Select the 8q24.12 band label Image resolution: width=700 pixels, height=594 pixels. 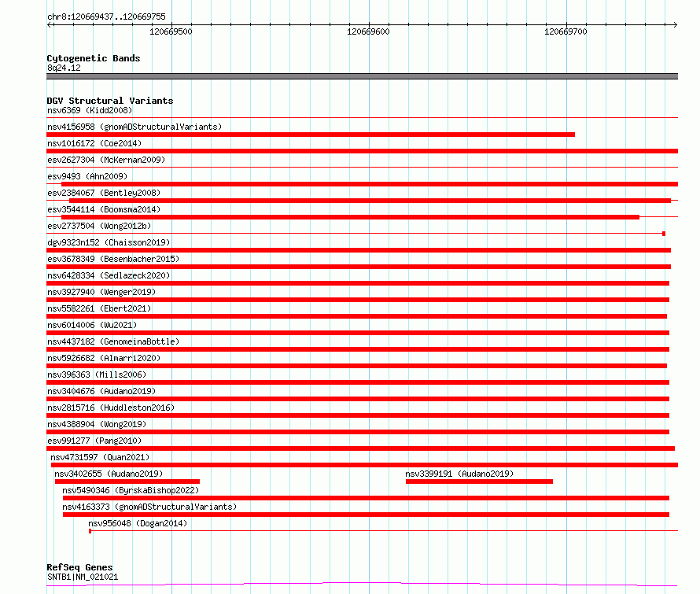click(64, 68)
